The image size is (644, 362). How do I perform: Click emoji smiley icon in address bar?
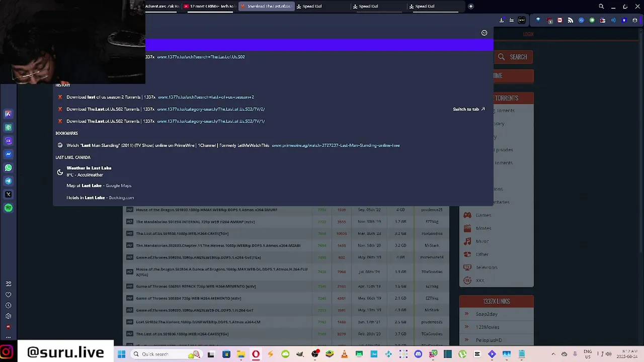(x=484, y=33)
